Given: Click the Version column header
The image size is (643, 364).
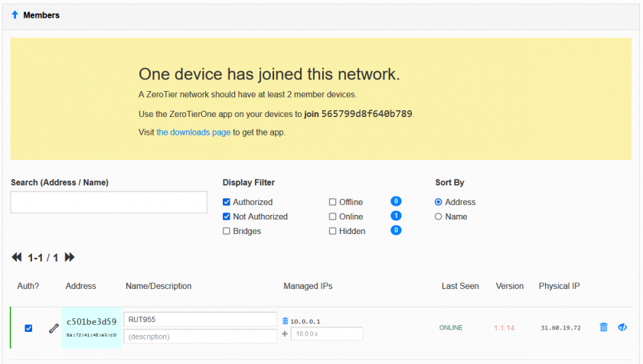Looking at the screenshot, I should pos(509,286).
